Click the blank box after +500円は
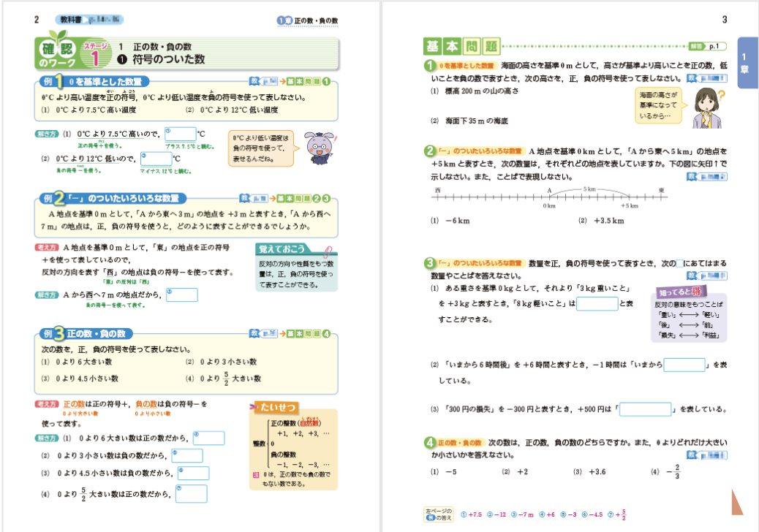The height and width of the screenshot is (532, 759). coord(645,409)
